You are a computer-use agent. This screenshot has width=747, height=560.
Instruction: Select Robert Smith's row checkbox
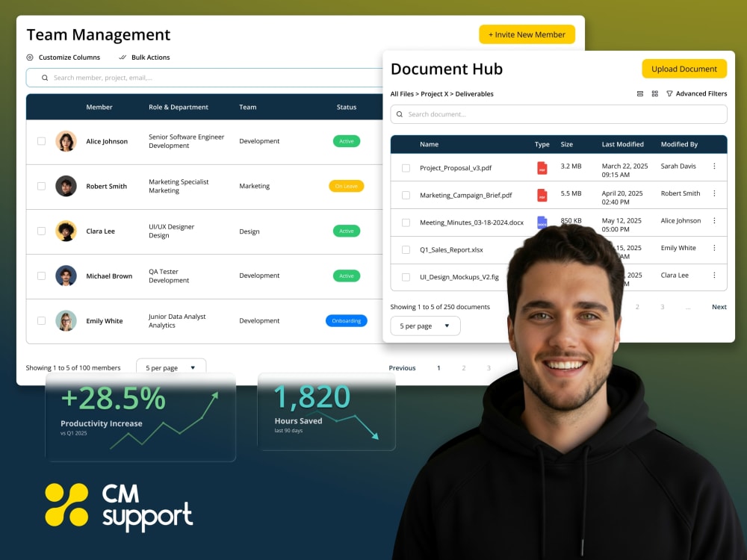pos(41,186)
